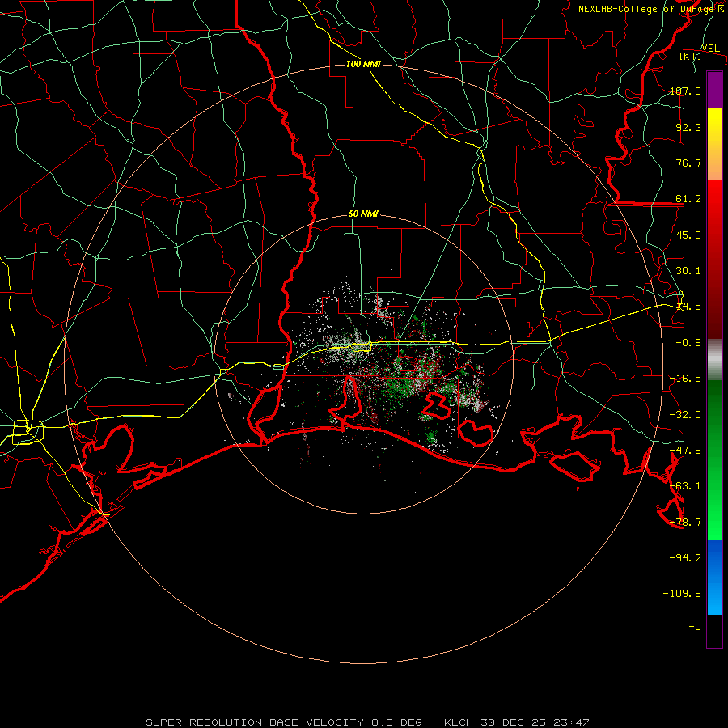Click the 30.1 velocity scale value
The width and height of the screenshot is (728, 728).
click(688, 271)
